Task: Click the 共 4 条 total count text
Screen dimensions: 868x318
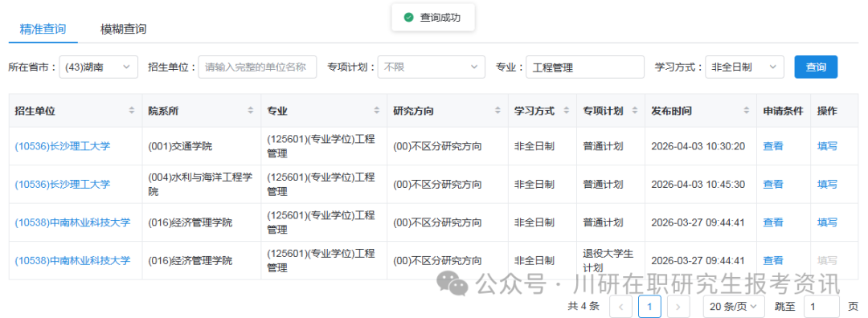Action: point(583,306)
